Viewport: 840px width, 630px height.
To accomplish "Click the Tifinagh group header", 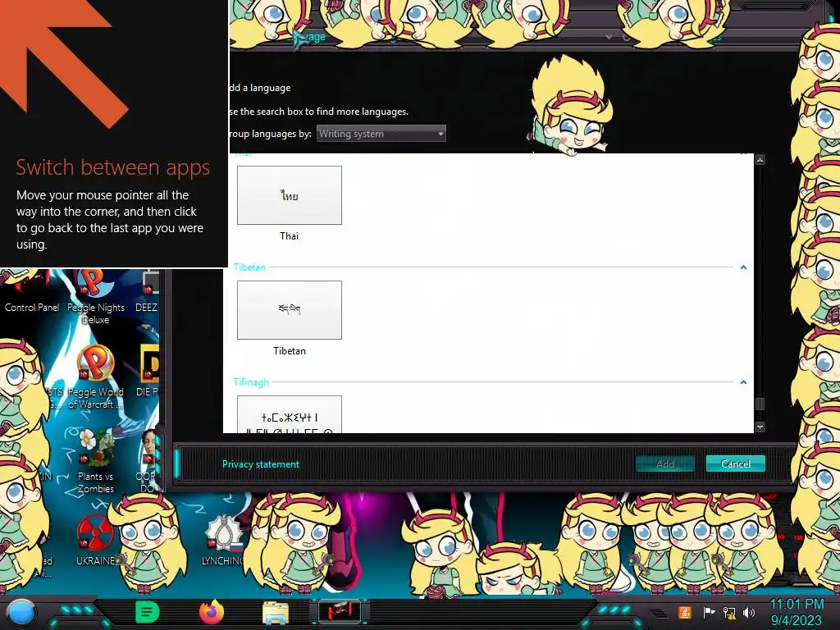I will click(x=251, y=382).
